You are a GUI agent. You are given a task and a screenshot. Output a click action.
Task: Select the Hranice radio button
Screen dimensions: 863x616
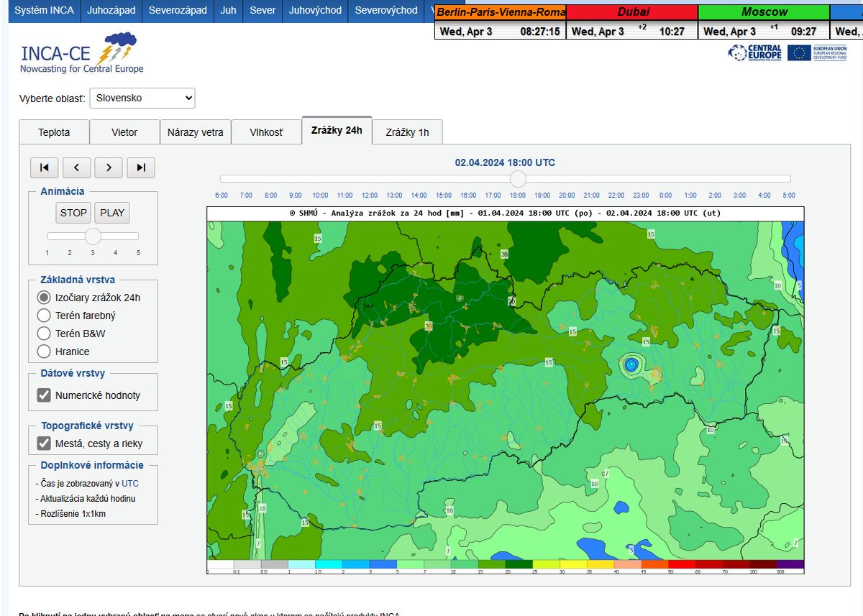click(44, 351)
